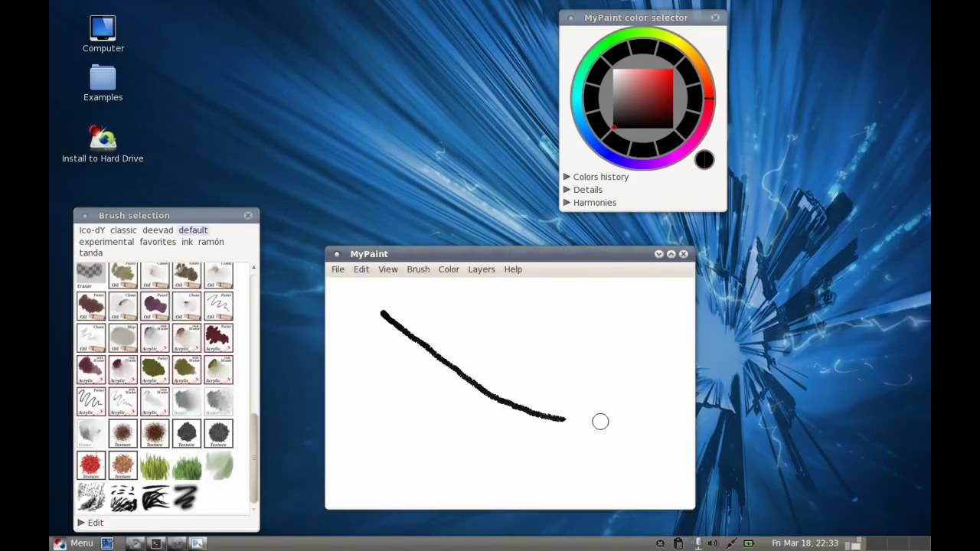Click the black current-color circle
Image resolution: width=980 pixels, height=551 pixels.
[x=704, y=160]
